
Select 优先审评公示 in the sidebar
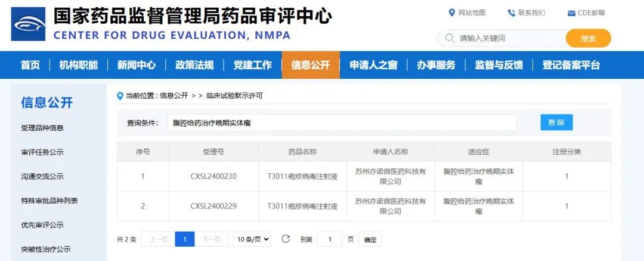[42, 225]
